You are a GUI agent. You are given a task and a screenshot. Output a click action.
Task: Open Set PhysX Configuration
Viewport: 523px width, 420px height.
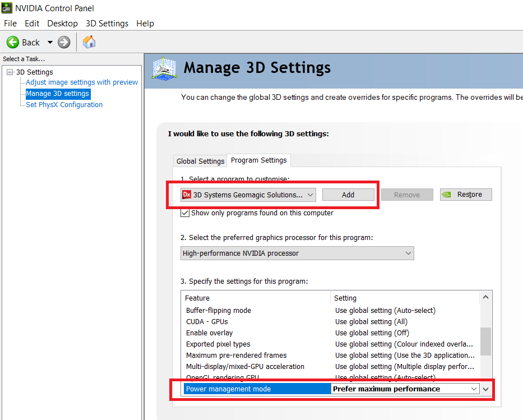coord(64,105)
